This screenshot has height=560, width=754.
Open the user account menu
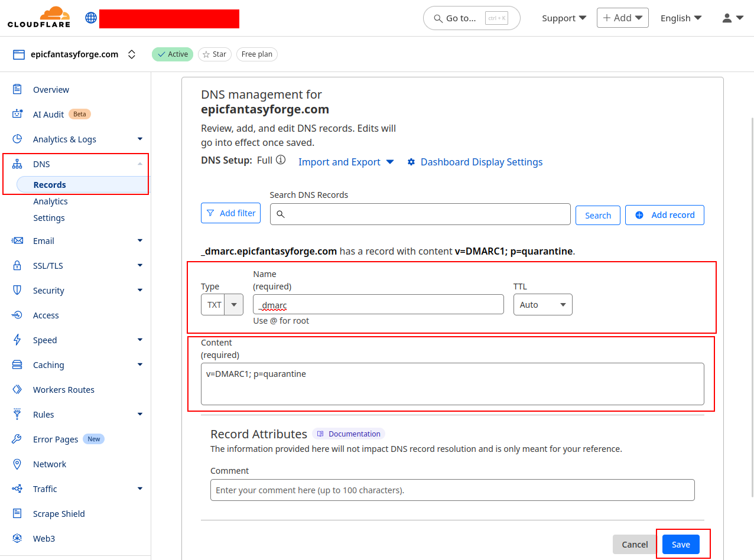733,18
